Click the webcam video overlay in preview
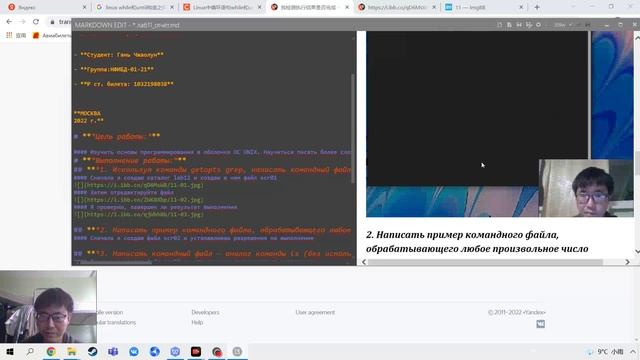Viewport: 640px width, 360px height. click(x=586, y=188)
